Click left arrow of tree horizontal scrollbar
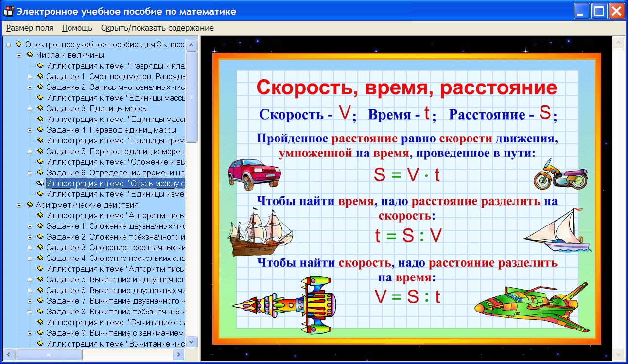The image size is (628, 364). tap(9, 355)
